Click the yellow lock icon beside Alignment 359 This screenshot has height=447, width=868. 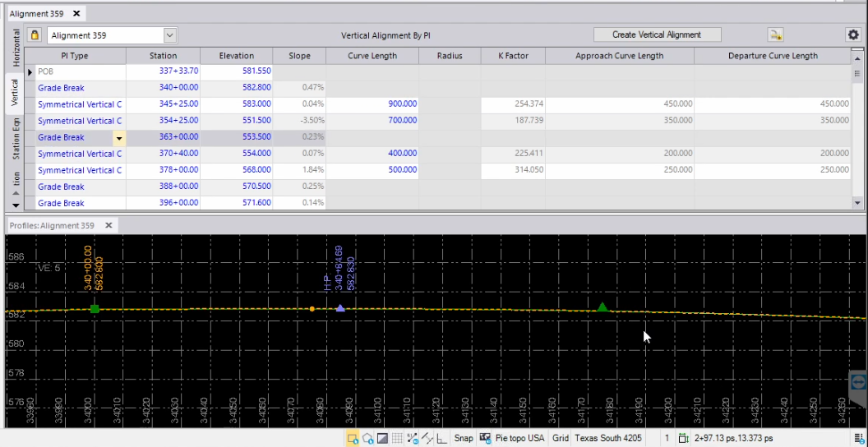[x=35, y=35]
